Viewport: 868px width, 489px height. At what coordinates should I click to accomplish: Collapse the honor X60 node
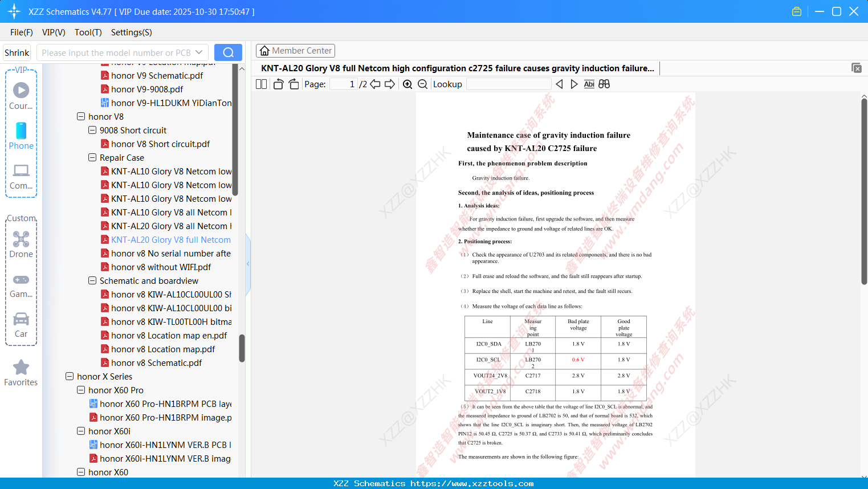click(81, 472)
